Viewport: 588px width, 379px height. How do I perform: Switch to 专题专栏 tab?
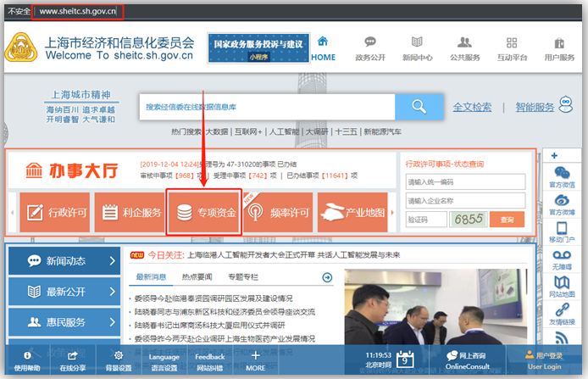tap(243, 277)
